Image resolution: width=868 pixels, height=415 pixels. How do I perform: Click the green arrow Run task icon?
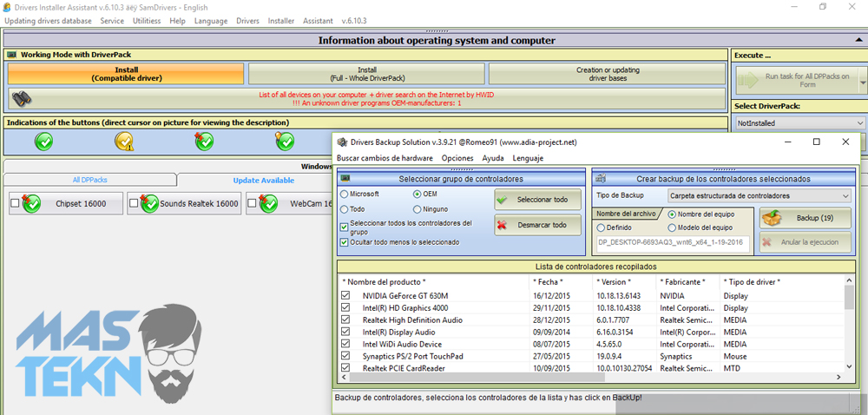(x=748, y=80)
